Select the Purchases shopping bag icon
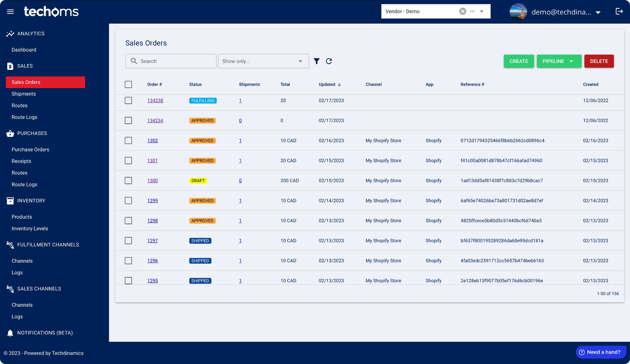Viewport: 630px width, 364px height. pyautogui.click(x=10, y=133)
